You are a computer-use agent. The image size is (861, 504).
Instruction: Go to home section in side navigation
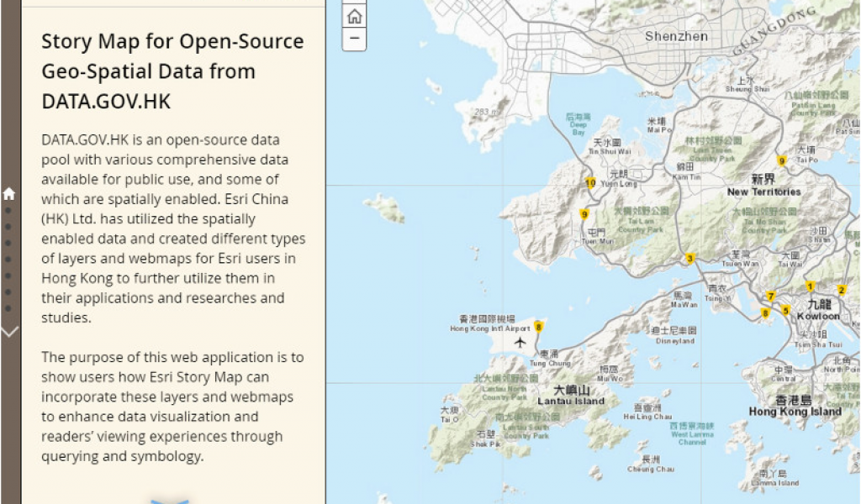point(8,193)
